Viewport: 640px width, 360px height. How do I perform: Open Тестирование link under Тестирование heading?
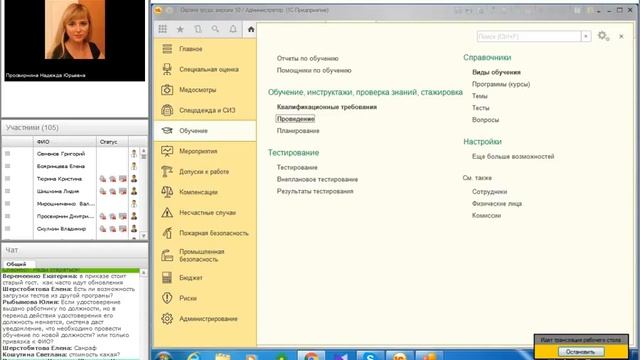297,167
